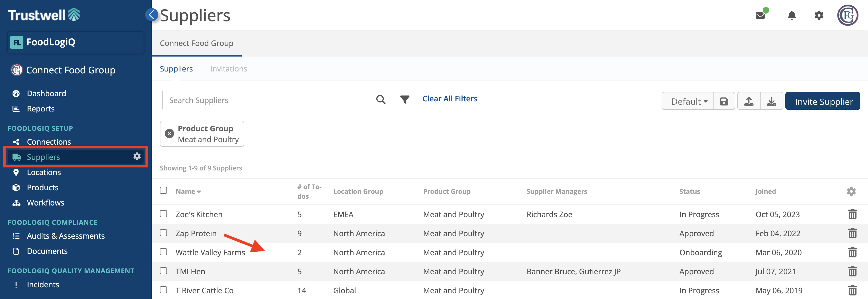
Task: Switch to the Suppliers tab
Action: (x=176, y=69)
